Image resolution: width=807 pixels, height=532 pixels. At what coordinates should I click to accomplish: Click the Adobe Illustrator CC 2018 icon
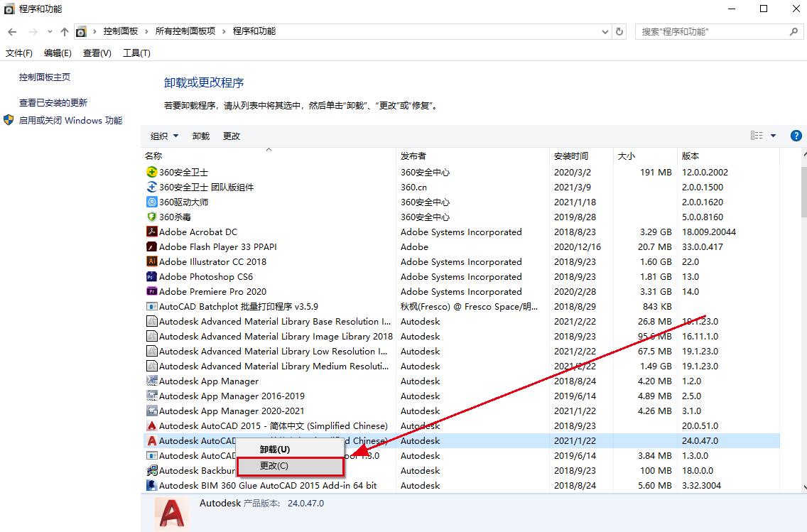pos(152,261)
